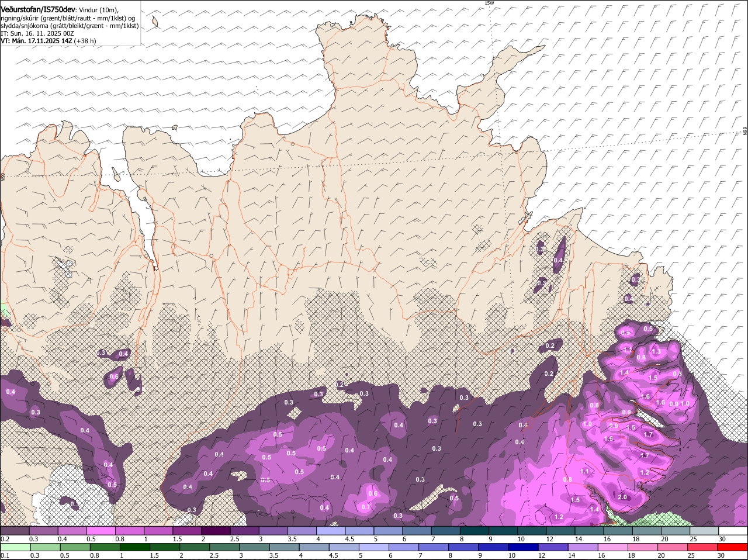Click the '15W' longitude label
Viewport: 748px width, 560px height.
[489, 4]
